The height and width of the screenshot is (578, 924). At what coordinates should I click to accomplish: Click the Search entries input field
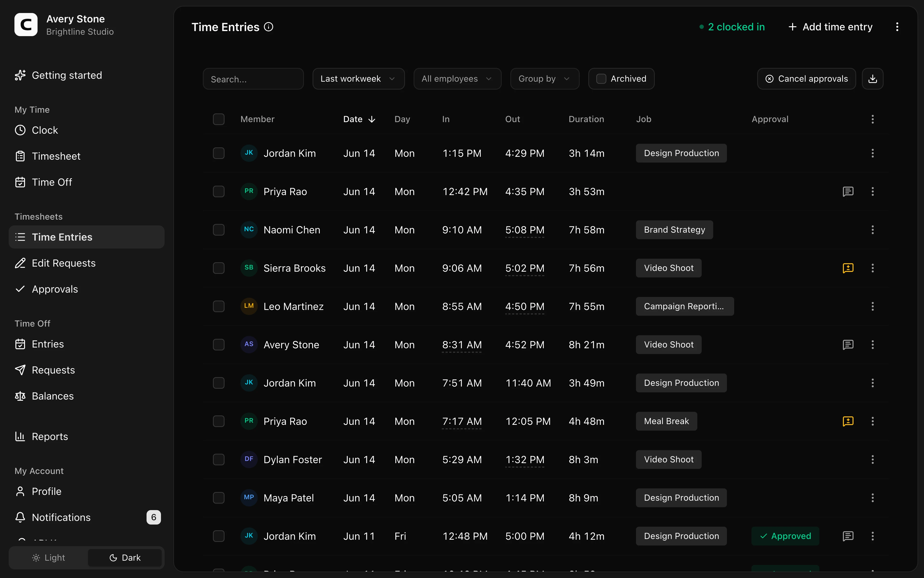253,79
